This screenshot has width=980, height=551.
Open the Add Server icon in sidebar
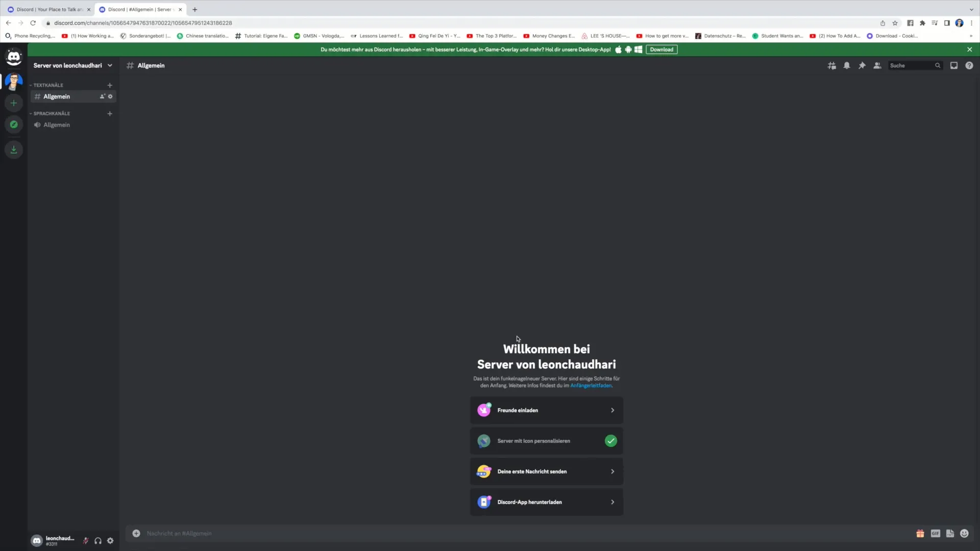13,103
